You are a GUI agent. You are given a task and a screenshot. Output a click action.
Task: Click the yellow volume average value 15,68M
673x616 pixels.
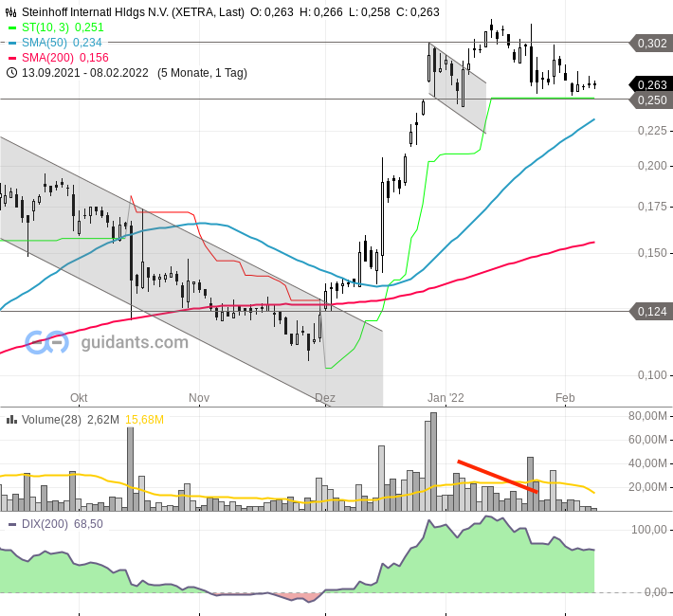[144, 420]
